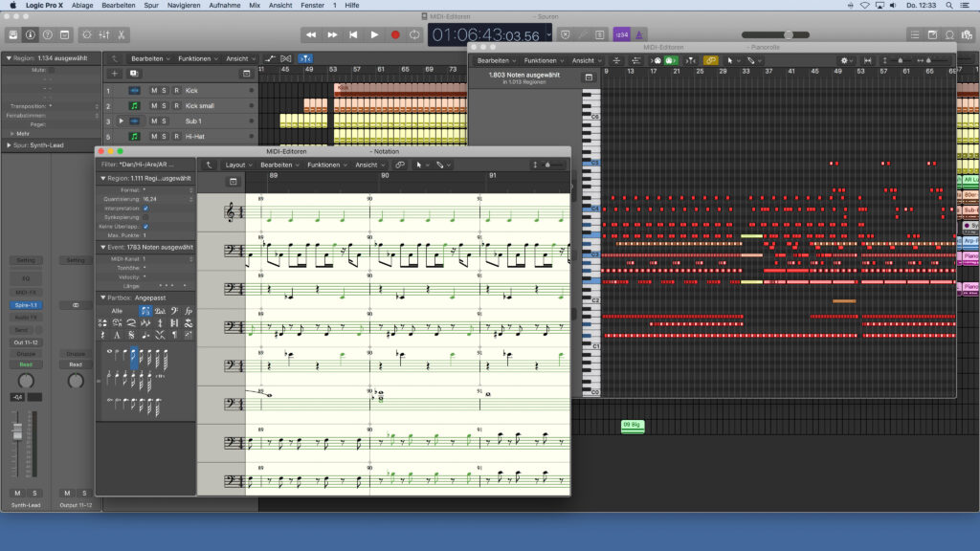
Task: Select the dynamics fp group in Partbox
Action: 189,311
